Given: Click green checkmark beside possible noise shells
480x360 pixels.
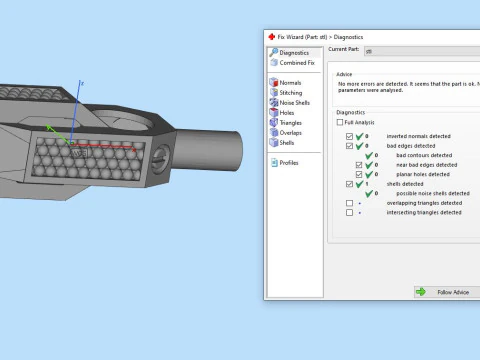Looking at the screenshot, I should click(369, 194).
